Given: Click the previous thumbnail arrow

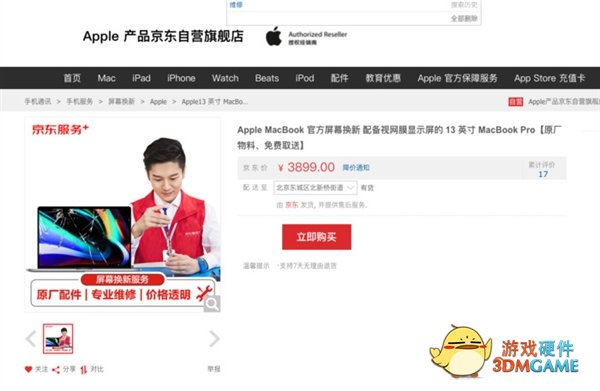Looking at the screenshot, I should [31, 339].
